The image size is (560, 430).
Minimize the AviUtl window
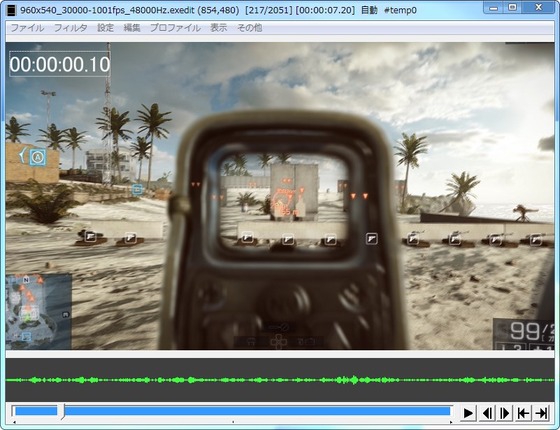[494, 8]
